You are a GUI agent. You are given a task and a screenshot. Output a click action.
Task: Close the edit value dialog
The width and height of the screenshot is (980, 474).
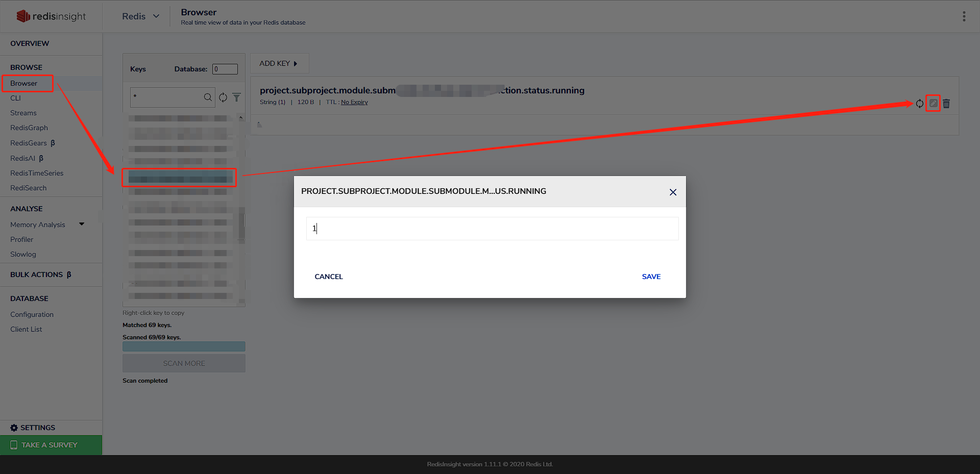pos(673,192)
